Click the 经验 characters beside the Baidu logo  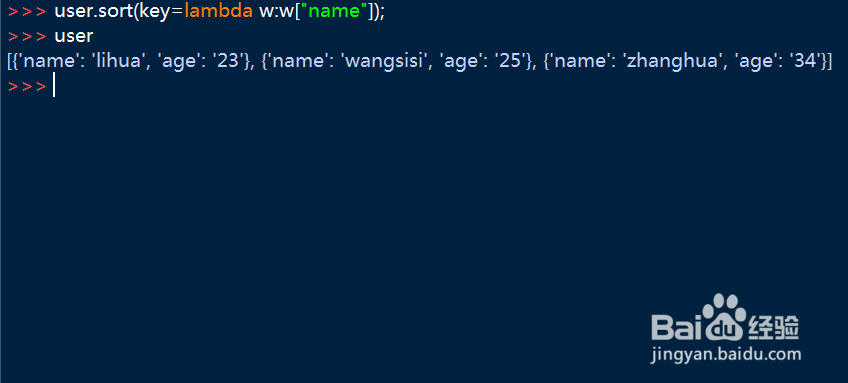(x=774, y=327)
